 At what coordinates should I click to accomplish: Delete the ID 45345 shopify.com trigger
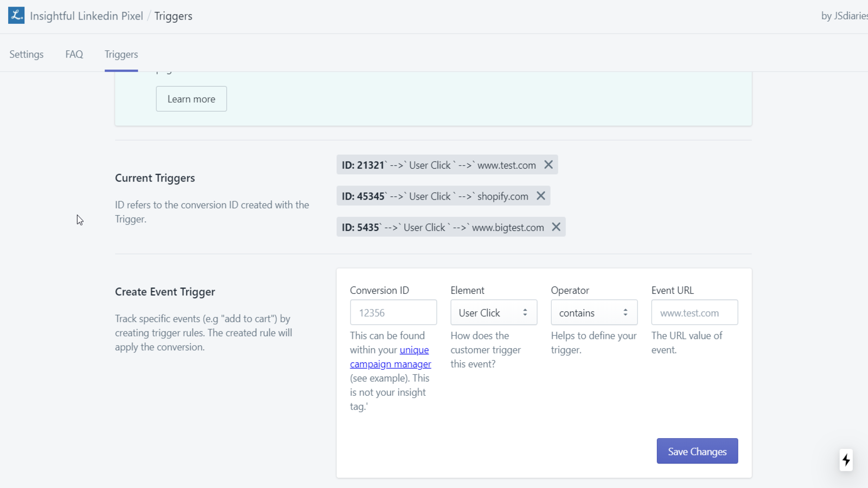tap(541, 196)
